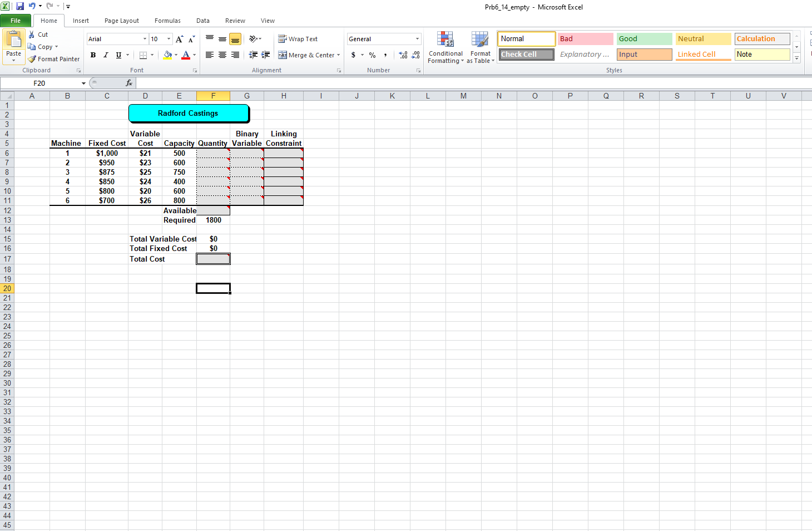This screenshot has height=531, width=812.
Task: Click the Format as Table icon
Action: (480, 47)
